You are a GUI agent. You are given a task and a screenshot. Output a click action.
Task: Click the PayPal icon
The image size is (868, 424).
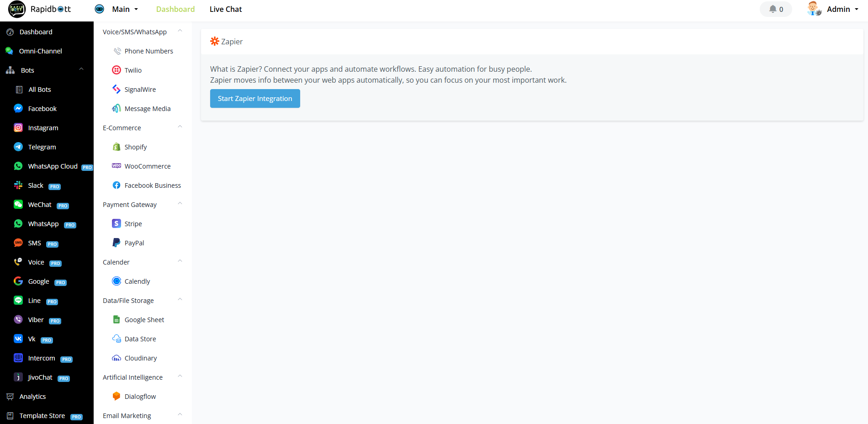(116, 243)
